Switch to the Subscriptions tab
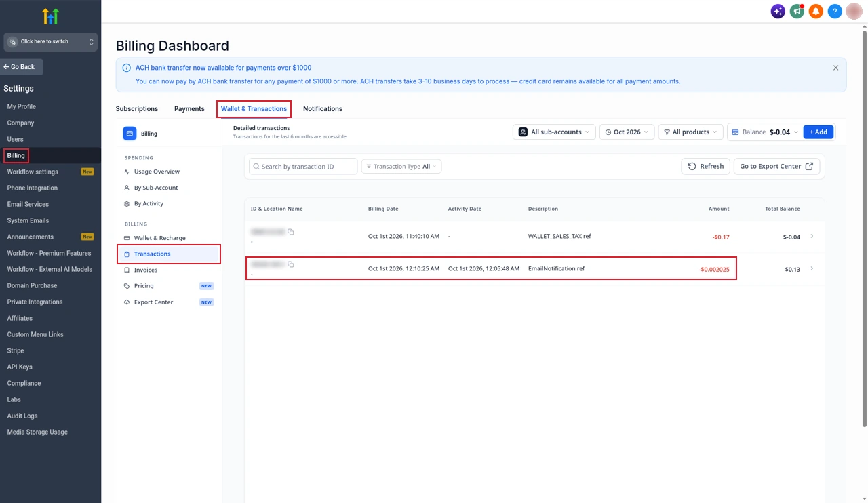This screenshot has width=868, height=503. [x=137, y=109]
